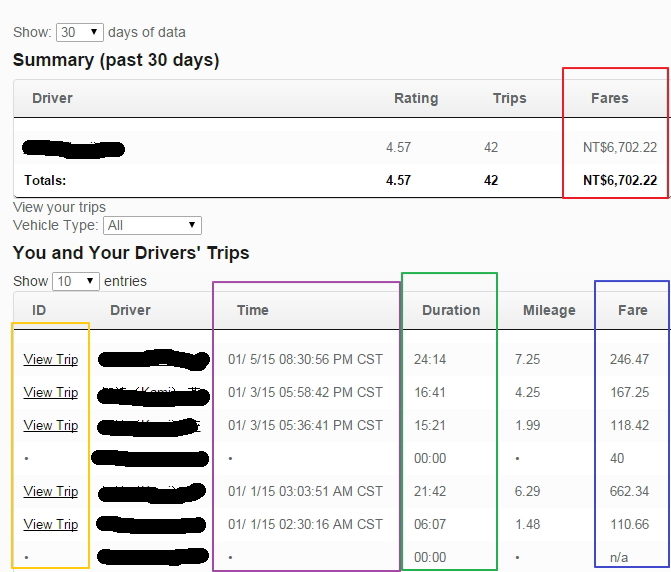Sort trips by the Fare column

[x=632, y=310]
